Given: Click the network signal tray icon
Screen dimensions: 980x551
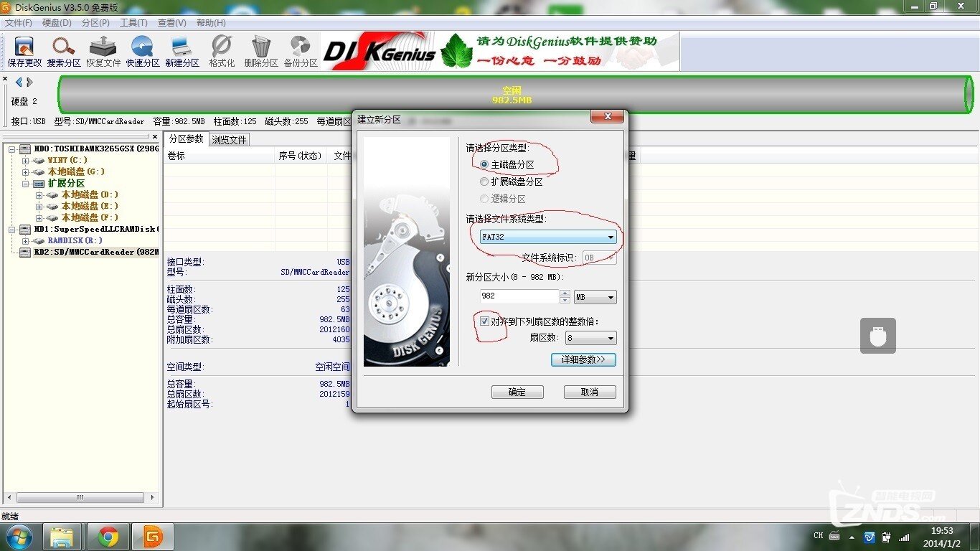Looking at the screenshot, I should (x=905, y=536).
